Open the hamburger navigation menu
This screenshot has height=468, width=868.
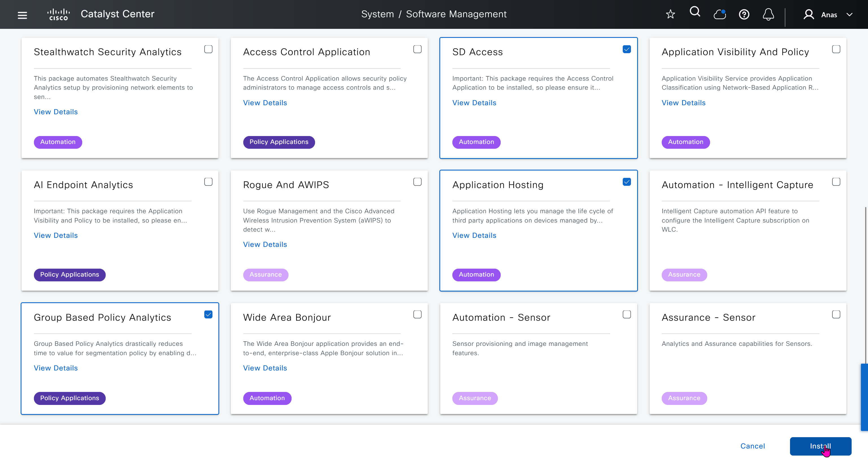(x=22, y=15)
